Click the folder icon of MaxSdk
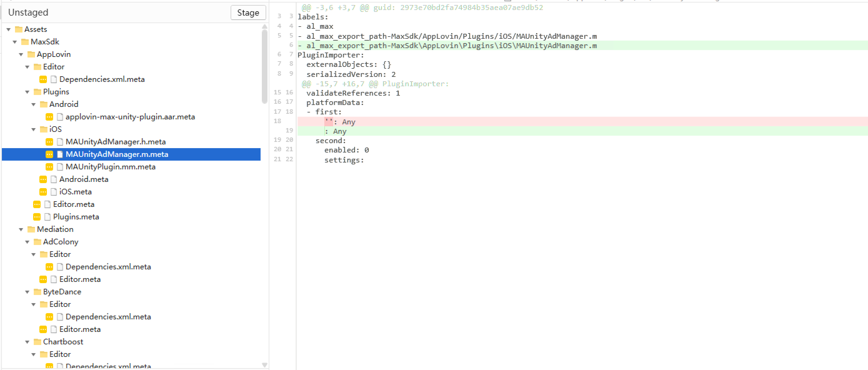868x370 pixels. (x=24, y=42)
